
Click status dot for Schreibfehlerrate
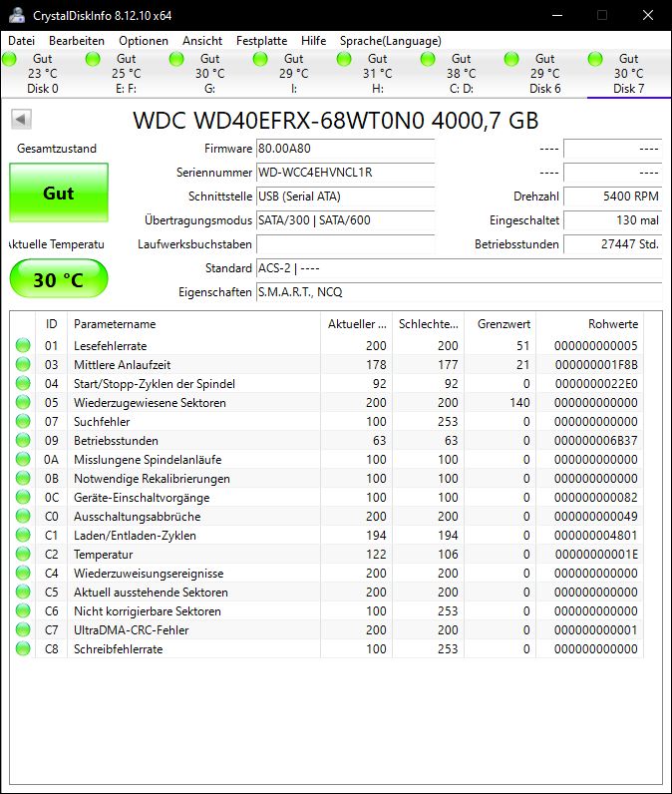coord(23,648)
